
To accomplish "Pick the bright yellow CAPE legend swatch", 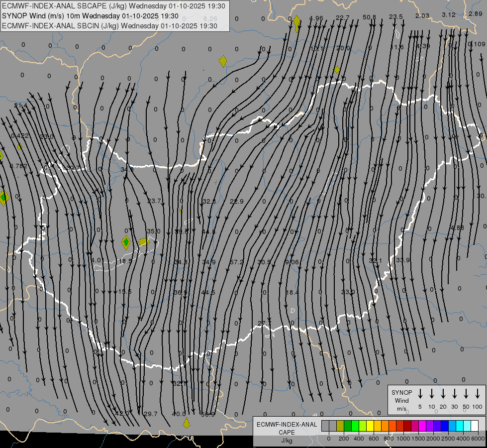I will [371, 426].
